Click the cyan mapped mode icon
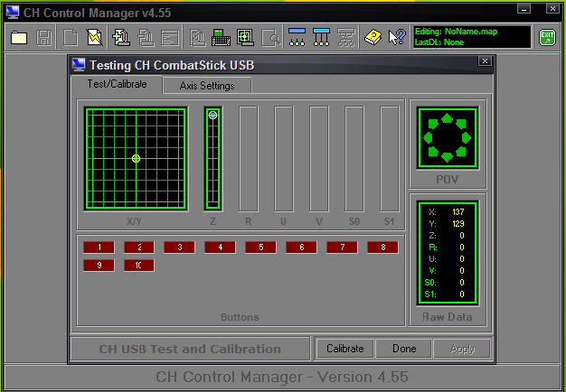 tap(321, 37)
